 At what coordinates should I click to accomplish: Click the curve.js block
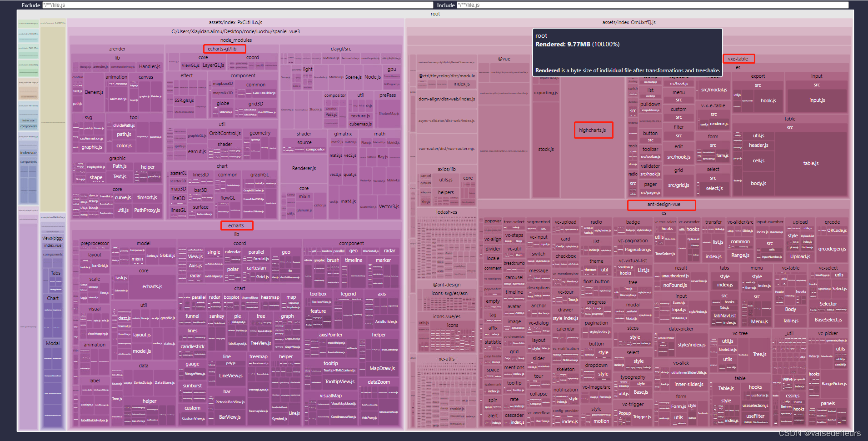coord(123,197)
